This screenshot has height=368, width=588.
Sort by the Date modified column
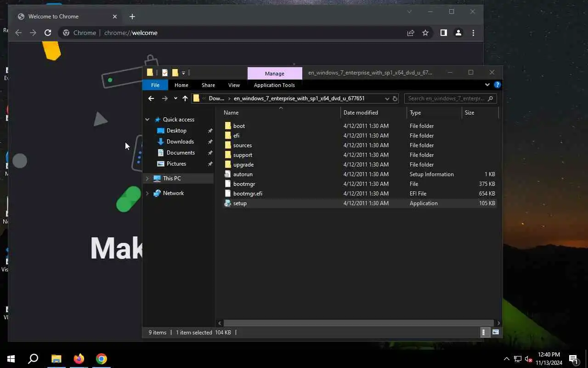tap(373, 113)
